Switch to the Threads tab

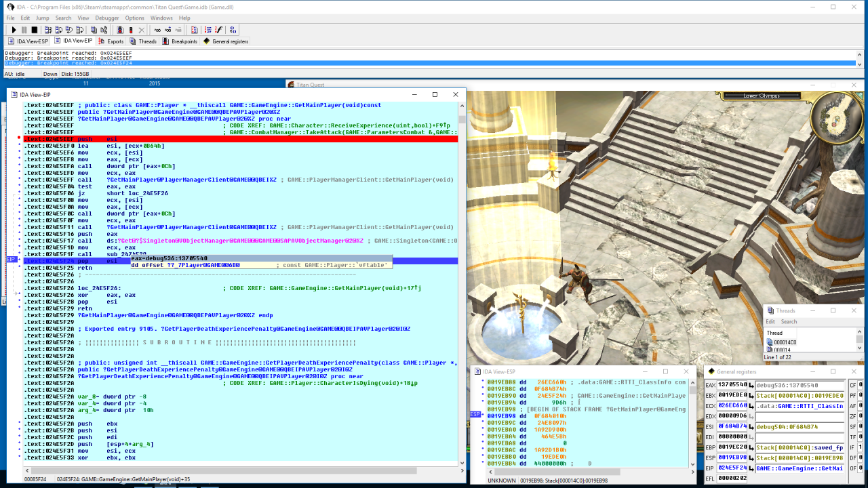[143, 41]
